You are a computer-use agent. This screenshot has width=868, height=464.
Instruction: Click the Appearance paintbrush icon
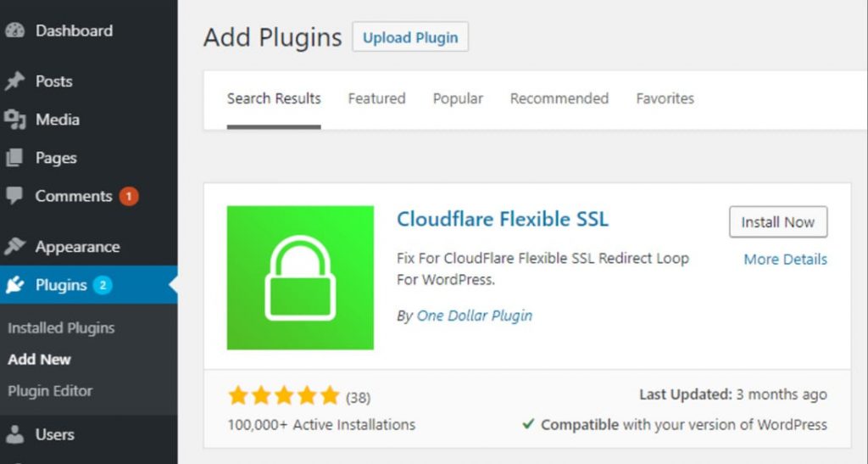14,247
